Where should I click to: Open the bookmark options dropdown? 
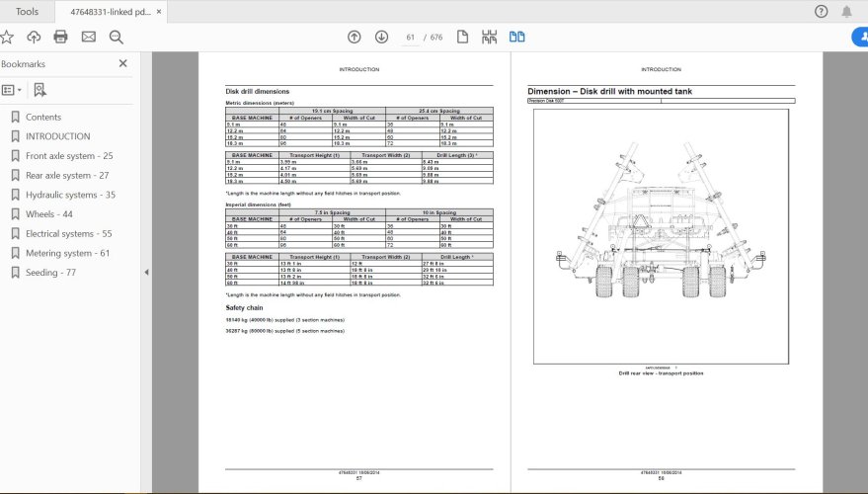point(12,90)
